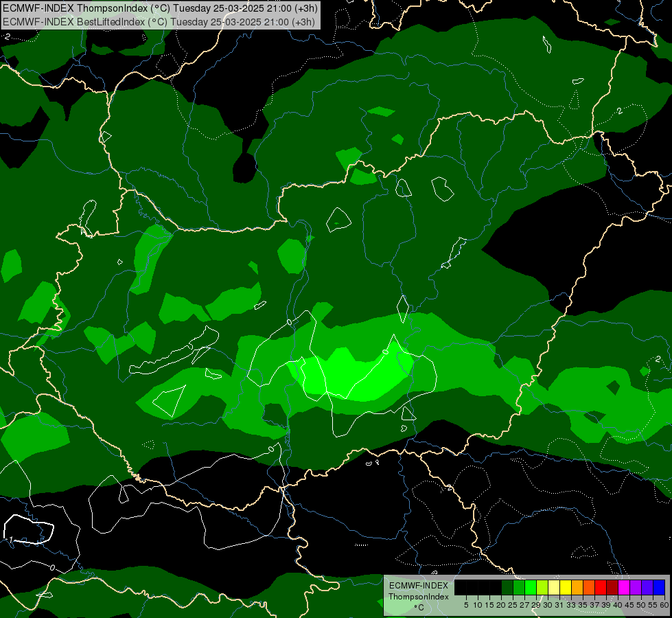Click the legend tick value 5

466,605
